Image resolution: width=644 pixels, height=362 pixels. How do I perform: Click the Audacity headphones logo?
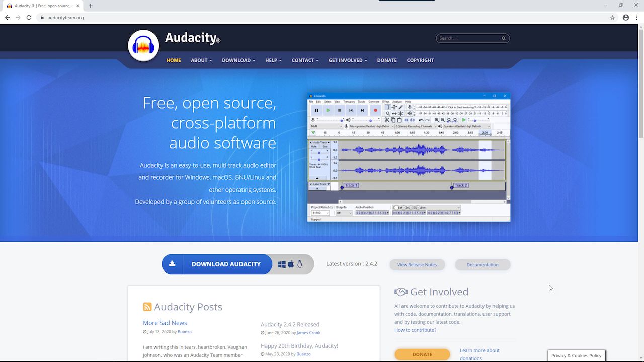(143, 46)
